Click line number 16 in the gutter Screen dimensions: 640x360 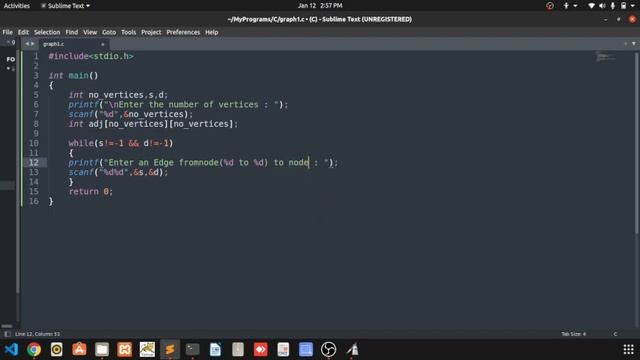click(33, 201)
